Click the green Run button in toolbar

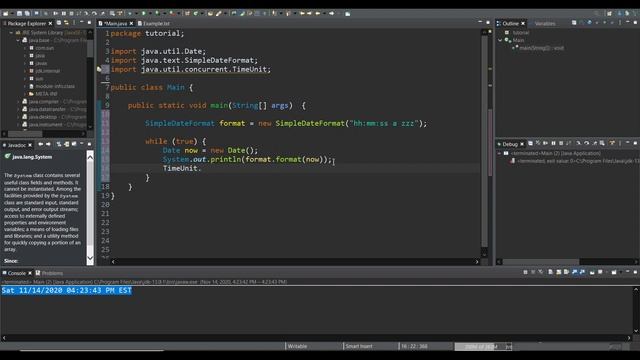pyautogui.click(x=143, y=13)
